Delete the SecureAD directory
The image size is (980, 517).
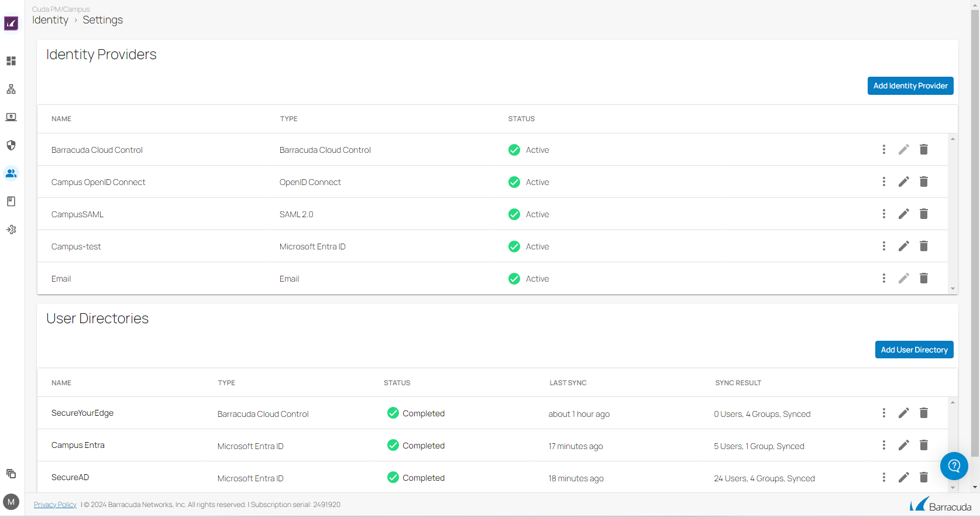(924, 477)
